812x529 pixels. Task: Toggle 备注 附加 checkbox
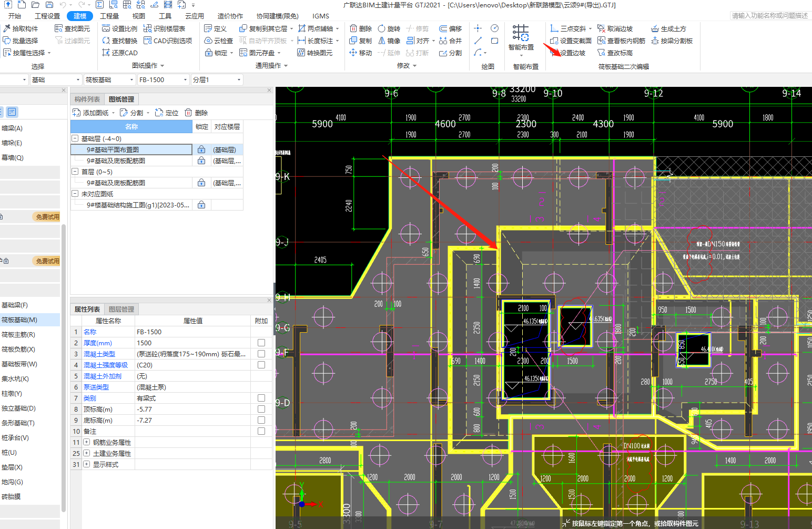coord(261,431)
